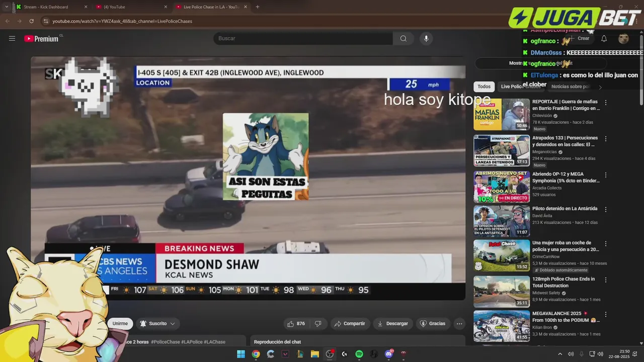The height and width of the screenshot is (362, 644).
Task: Open options for Una mujer roba un coche video
Action: pyautogui.click(x=606, y=244)
